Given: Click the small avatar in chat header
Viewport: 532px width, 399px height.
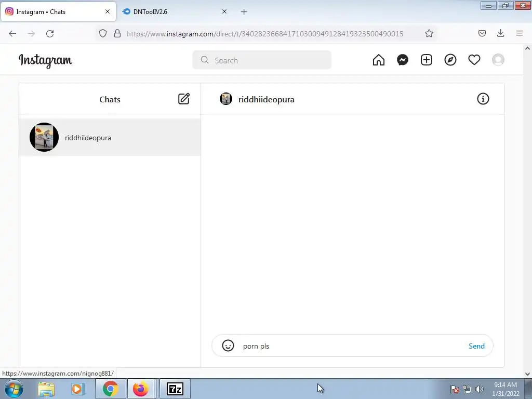Looking at the screenshot, I should coord(226,99).
